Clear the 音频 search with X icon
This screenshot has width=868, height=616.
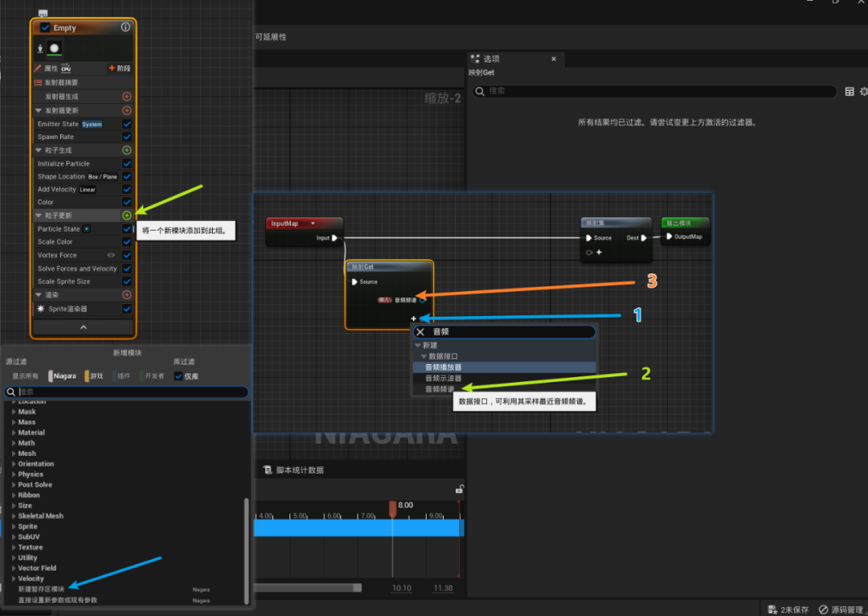pyautogui.click(x=420, y=332)
